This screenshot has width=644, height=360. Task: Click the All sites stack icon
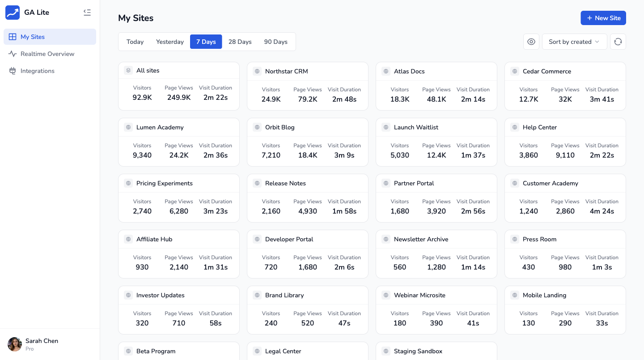tap(128, 70)
